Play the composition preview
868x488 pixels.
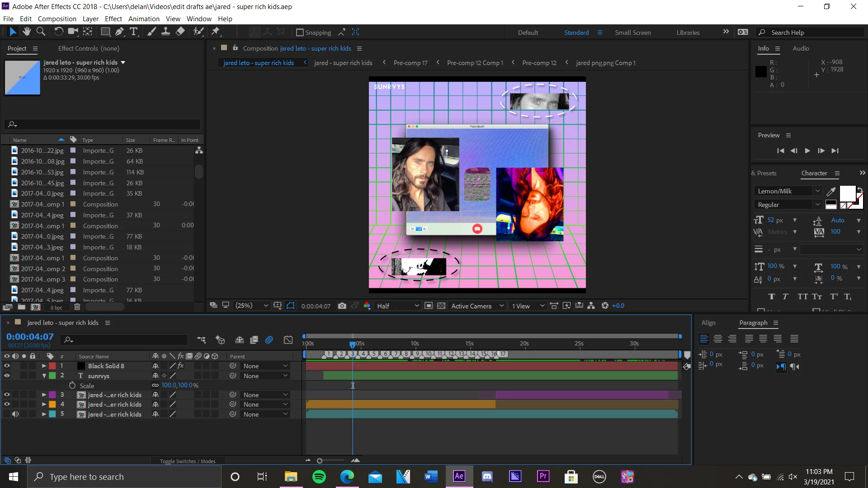pos(807,151)
